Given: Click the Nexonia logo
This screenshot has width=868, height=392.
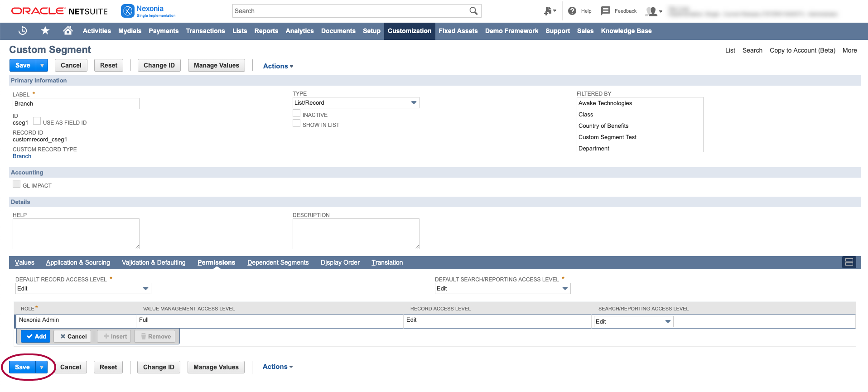Looking at the screenshot, I should [x=148, y=11].
